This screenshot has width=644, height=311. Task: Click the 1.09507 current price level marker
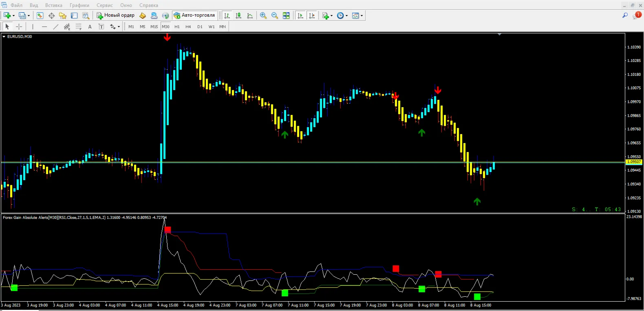634,162
